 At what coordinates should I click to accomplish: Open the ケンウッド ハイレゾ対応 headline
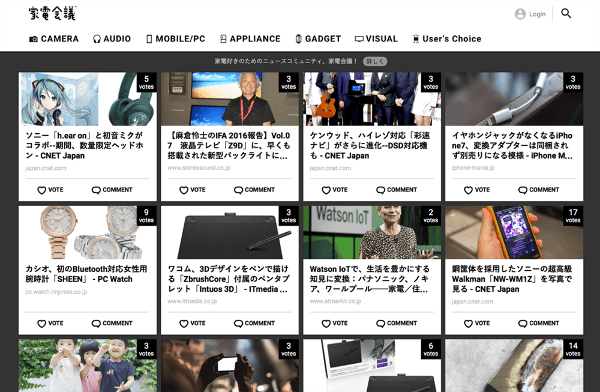(x=370, y=145)
